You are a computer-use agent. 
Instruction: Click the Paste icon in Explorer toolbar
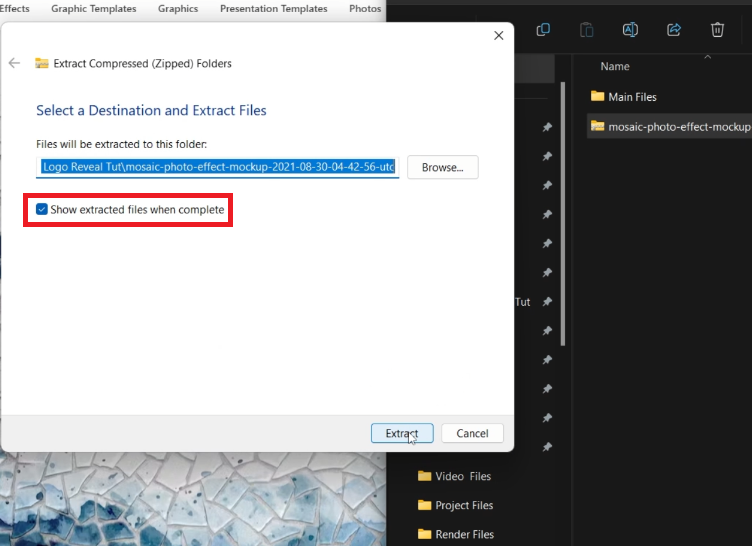point(587,30)
